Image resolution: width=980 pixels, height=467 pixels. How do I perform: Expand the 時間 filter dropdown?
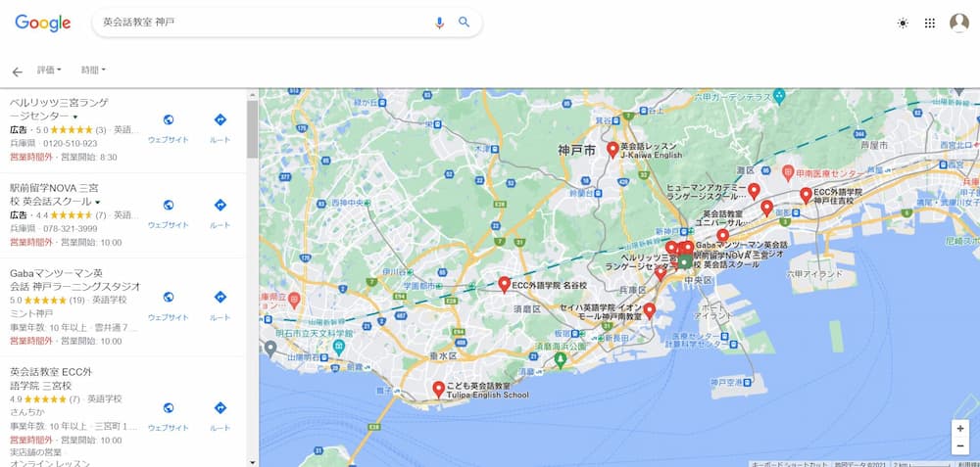tap(93, 70)
